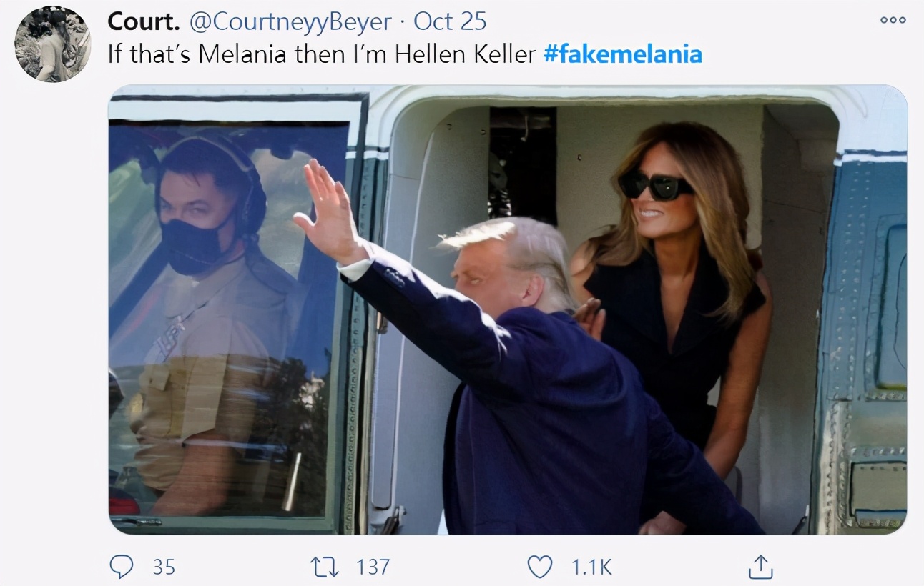Open the "Court." display name profile
The height and width of the screenshot is (586, 924).
[x=143, y=21]
